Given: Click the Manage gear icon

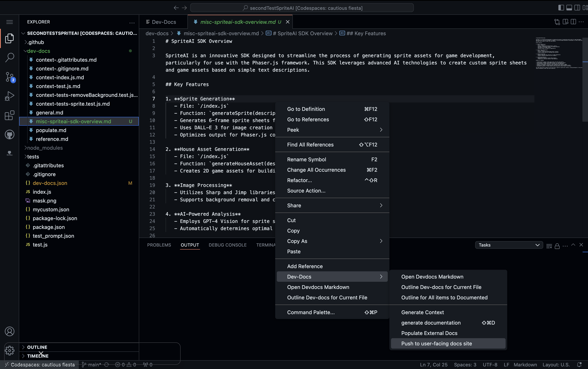Looking at the screenshot, I should (x=10, y=350).
